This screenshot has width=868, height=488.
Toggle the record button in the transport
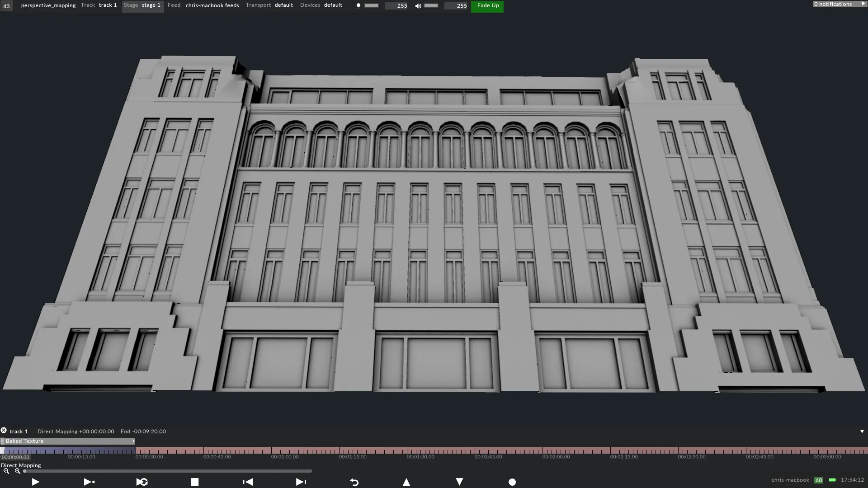[512, 482]
